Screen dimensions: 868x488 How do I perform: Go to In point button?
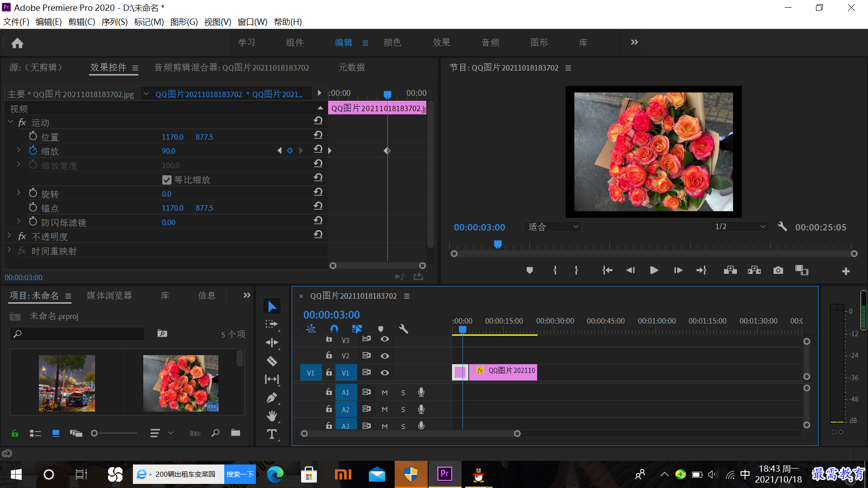point(607,270)
